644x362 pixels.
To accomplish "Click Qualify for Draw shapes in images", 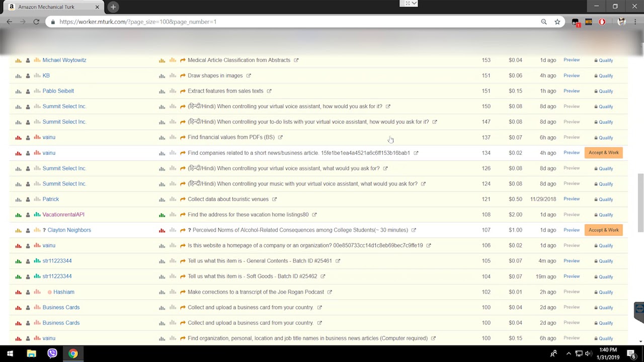I will pos(606,76).
